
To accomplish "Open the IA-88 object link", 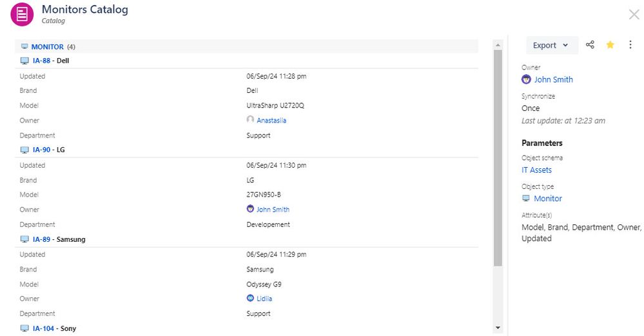I will click(x=41, y=61).
